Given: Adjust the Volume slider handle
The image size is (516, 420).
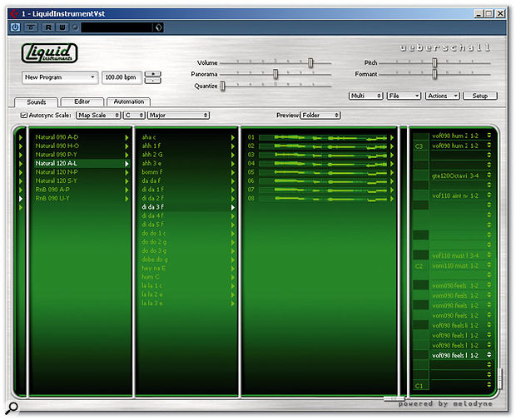Looking at the screenshot, I should coord(310,62).
